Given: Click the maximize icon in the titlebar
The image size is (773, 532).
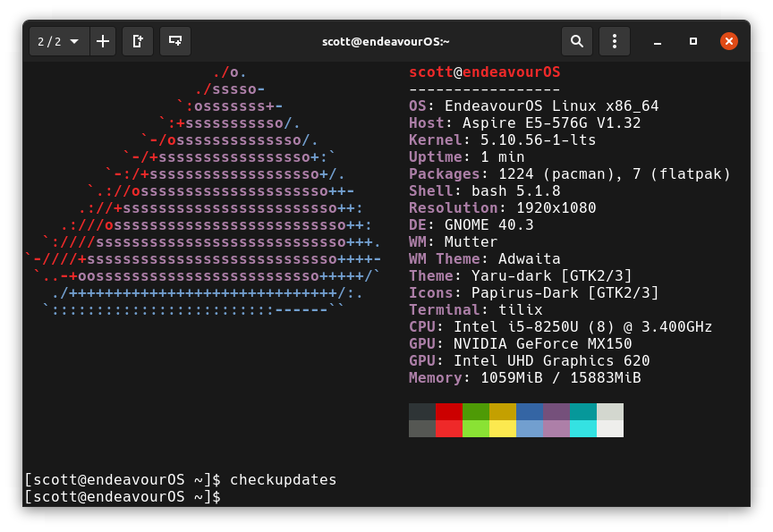Looking at the screenshot, I should [x=693, y=41].
